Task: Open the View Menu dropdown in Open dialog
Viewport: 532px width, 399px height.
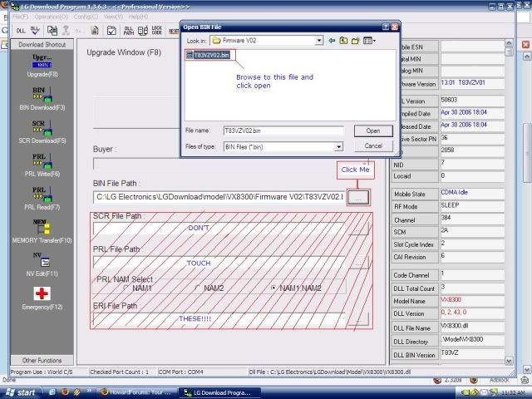Action: (369, 41)
